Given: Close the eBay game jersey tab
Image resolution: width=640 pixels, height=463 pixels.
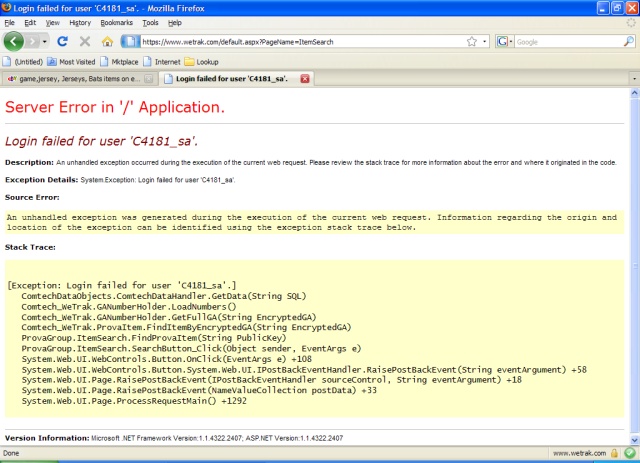Looking at the screenshot, I should [149, 79].
